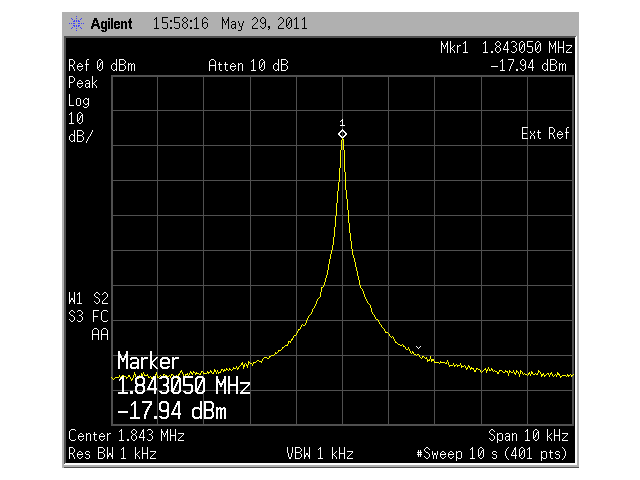Click the Span 10 kHz label
The width and height of the screenshot is (640, 480).
[x=528, y=436]
